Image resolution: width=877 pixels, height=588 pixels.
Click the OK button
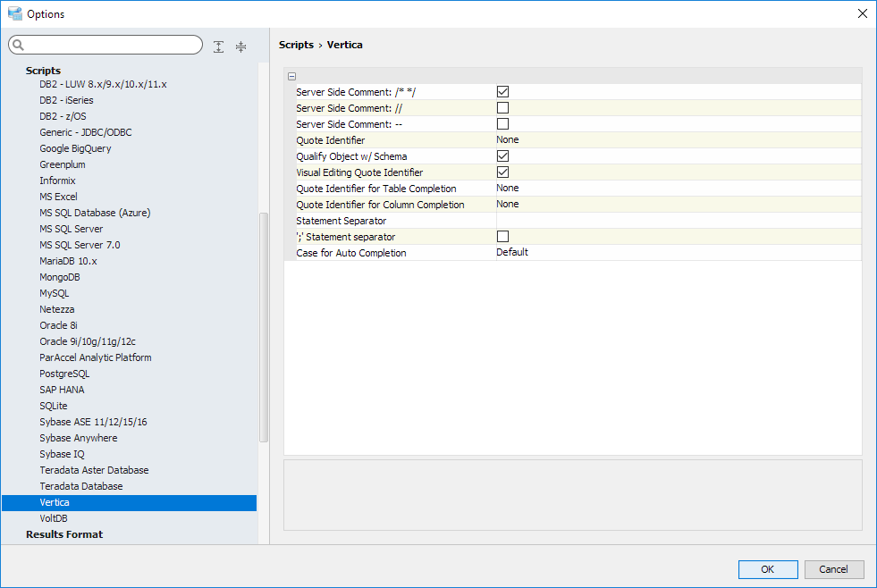768,569
